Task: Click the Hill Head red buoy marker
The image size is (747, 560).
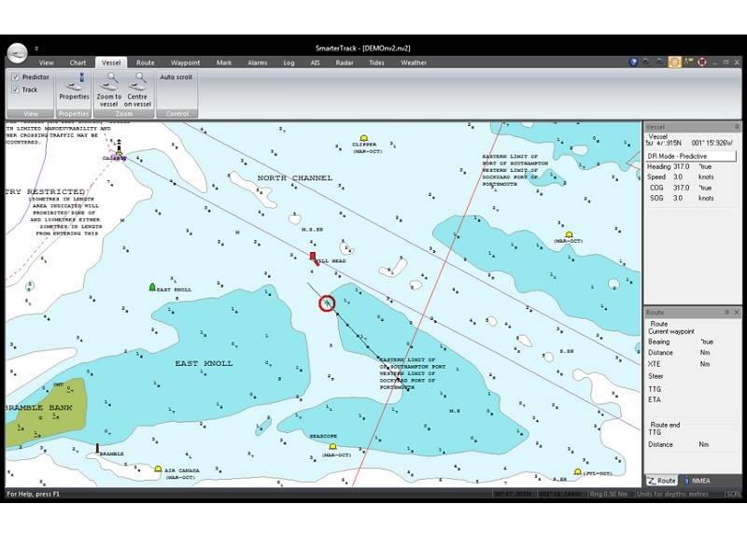Action: (x=314, y=256)
